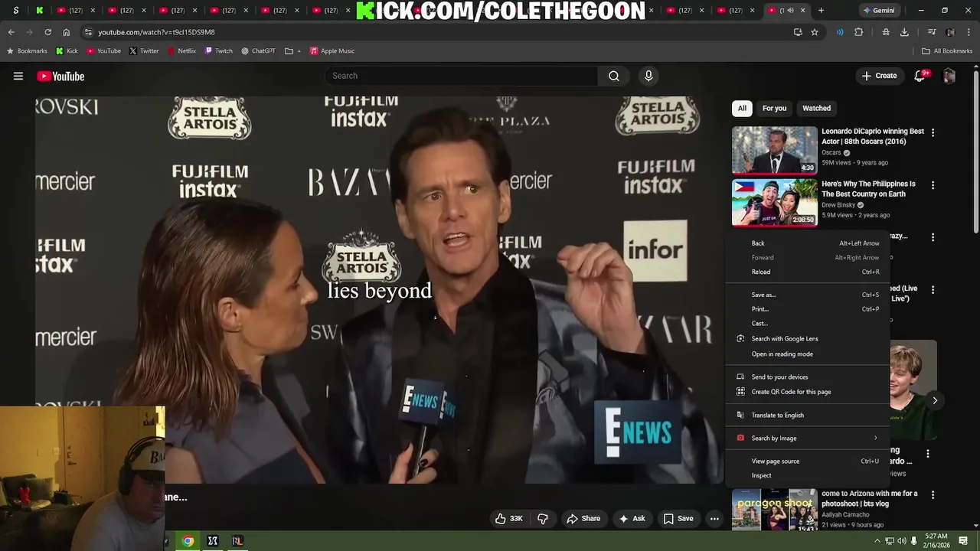Open Apple Music bookmark
Screen dimensions: 980x551
click(332, 51)
